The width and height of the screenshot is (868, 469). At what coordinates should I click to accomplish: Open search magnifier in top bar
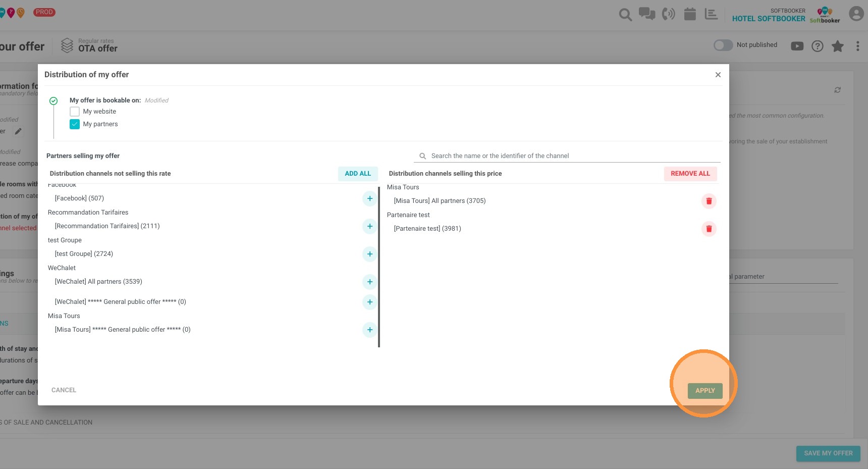[625, 15]
